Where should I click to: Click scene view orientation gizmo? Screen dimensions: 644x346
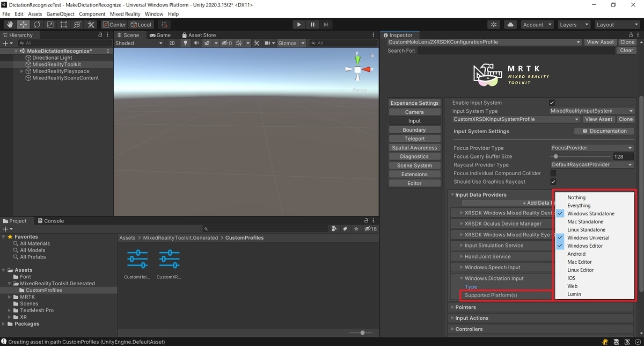pyautogui.click(x=357, y=69)
